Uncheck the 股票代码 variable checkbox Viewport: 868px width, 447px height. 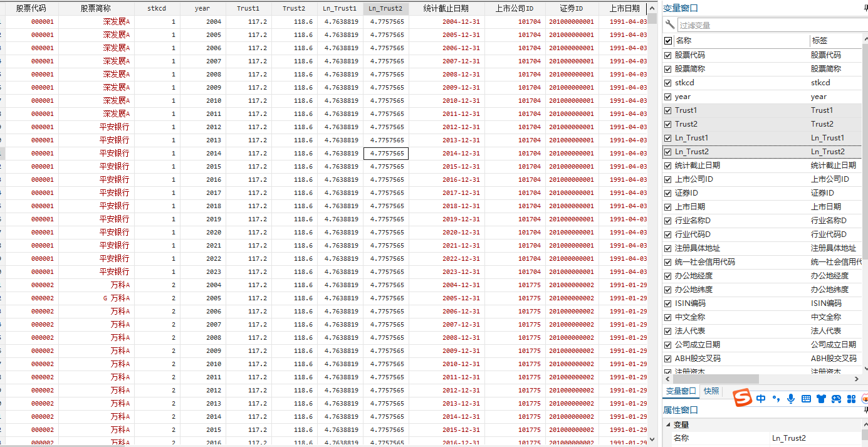668,55
